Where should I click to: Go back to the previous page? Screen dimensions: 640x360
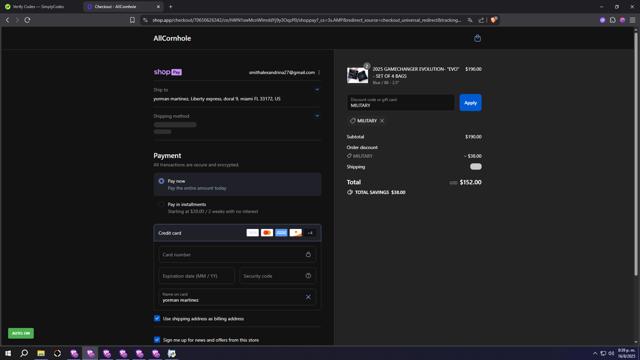point(7,20)
